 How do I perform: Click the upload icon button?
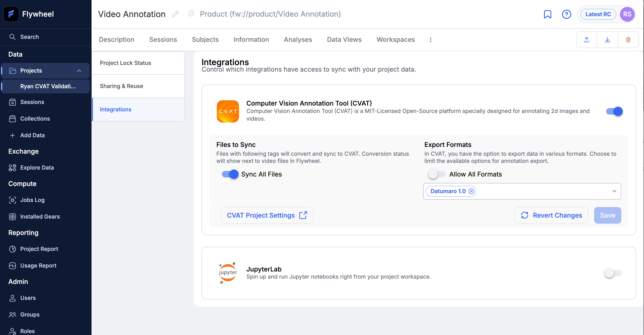586,40
